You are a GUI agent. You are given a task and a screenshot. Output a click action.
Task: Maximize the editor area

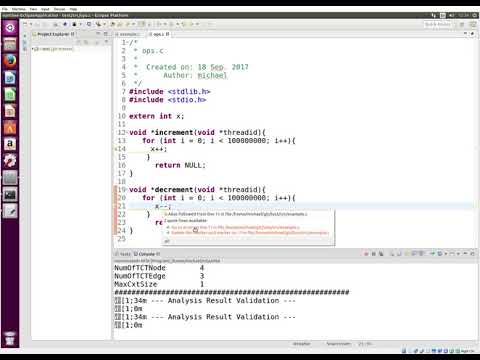[x=472, y=34]
